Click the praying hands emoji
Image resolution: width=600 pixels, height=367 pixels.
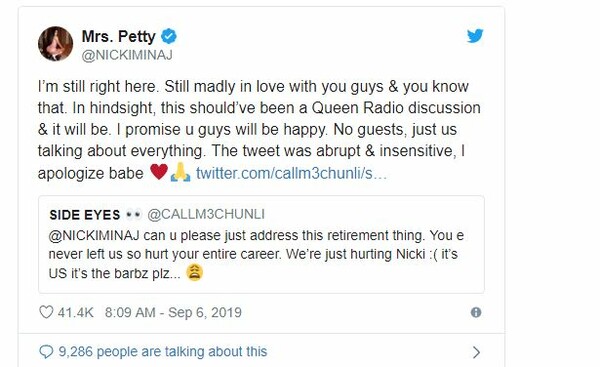tap(180, 172)
